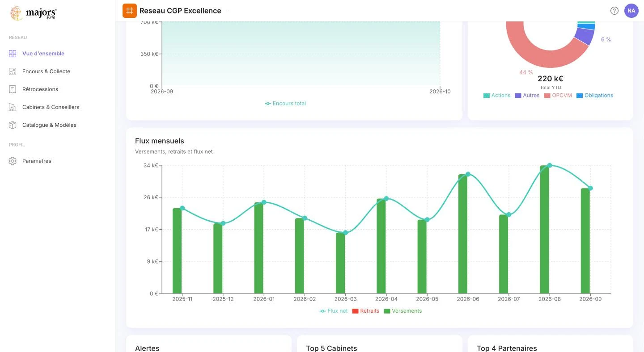
Task: Click the 220 k€ Total YTD value
Action: tap(550, 79)
